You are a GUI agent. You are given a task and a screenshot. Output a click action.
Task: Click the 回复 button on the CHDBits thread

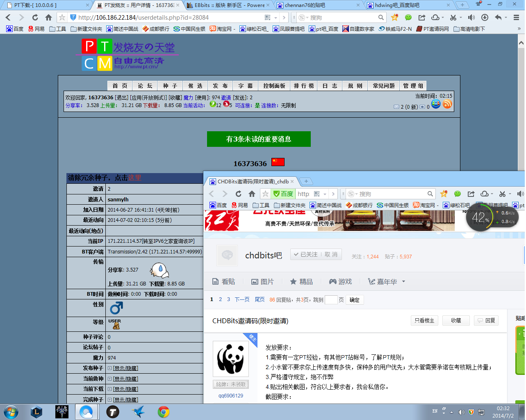click(486, 321)
